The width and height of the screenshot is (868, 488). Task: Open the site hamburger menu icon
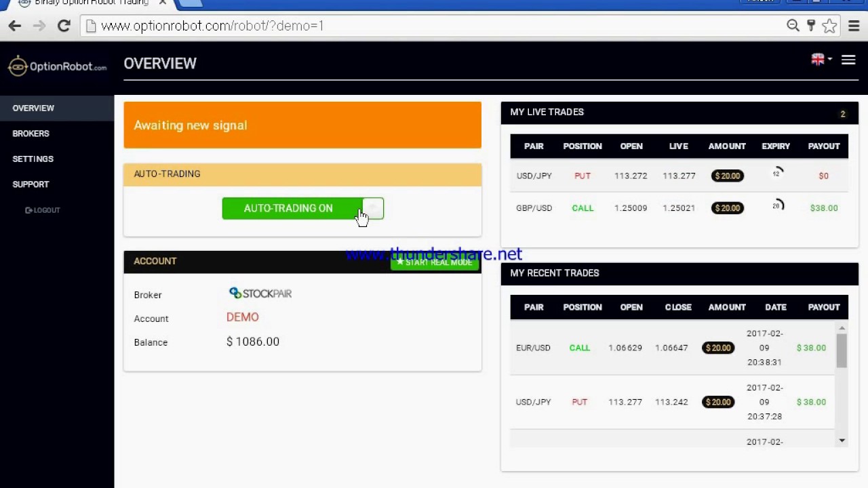[848, 60]
